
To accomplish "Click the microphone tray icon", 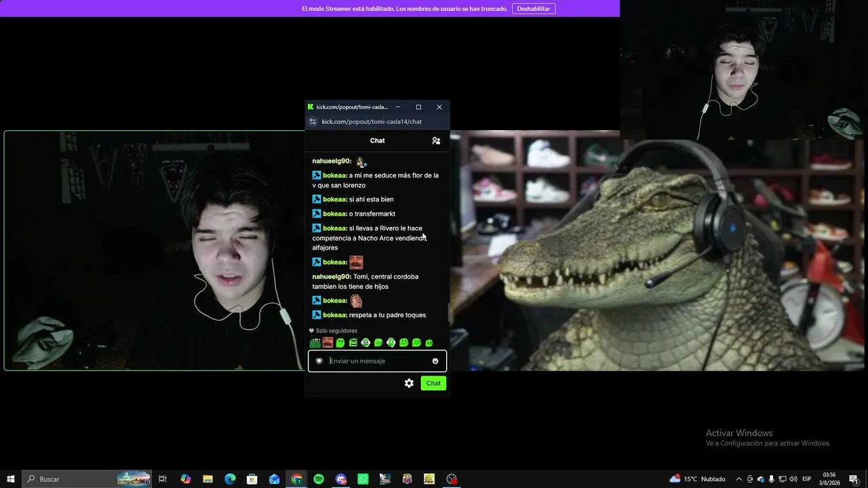I will (x=772, y=479).
